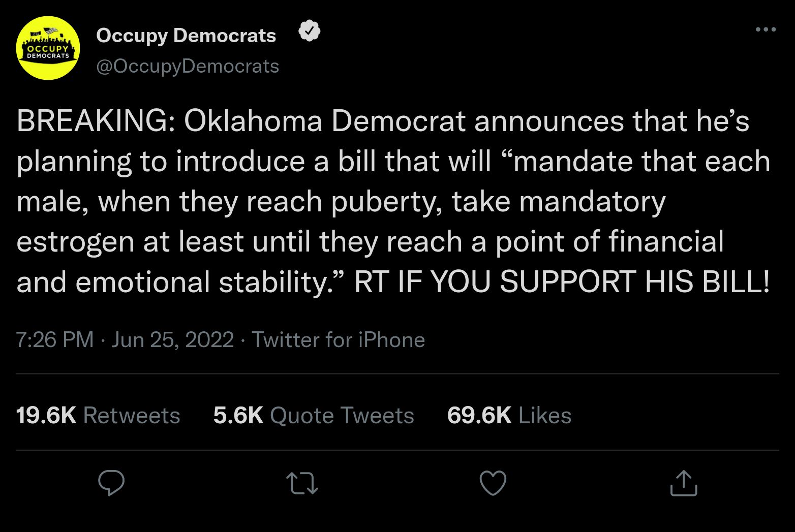This screenshot has width=795, height=532.
Task: Show the 69.6K Likes list
Action: point(509,415)
